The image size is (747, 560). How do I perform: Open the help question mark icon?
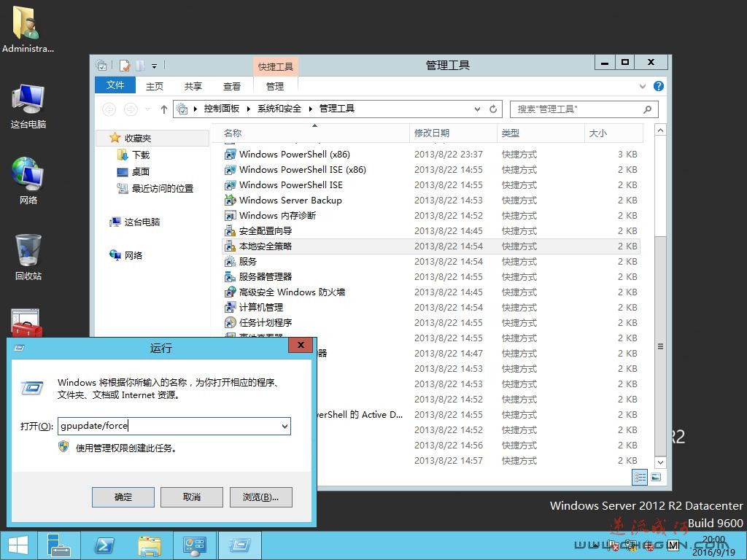pos(659,86)
